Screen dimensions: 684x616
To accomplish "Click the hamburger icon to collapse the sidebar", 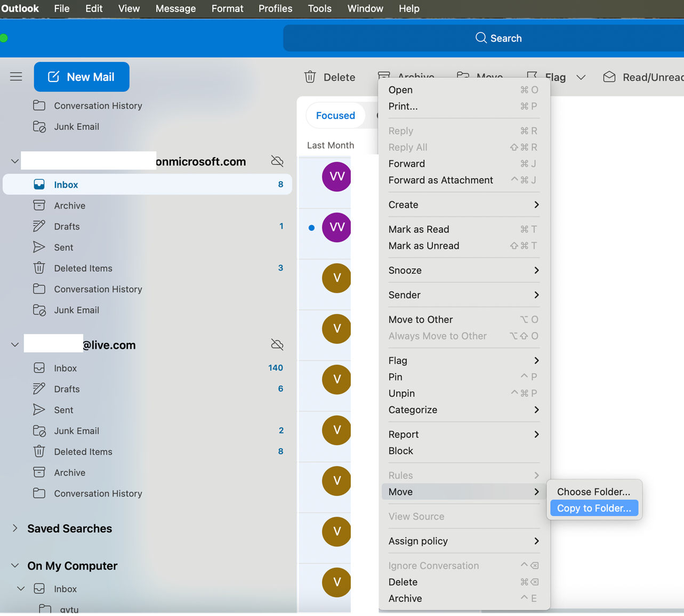I will point(16,76).
